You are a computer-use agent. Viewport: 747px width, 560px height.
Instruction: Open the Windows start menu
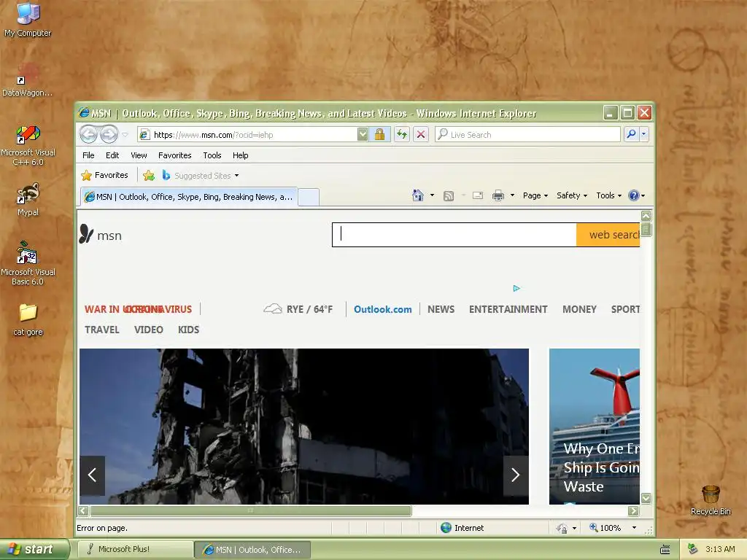click(34, 549)
